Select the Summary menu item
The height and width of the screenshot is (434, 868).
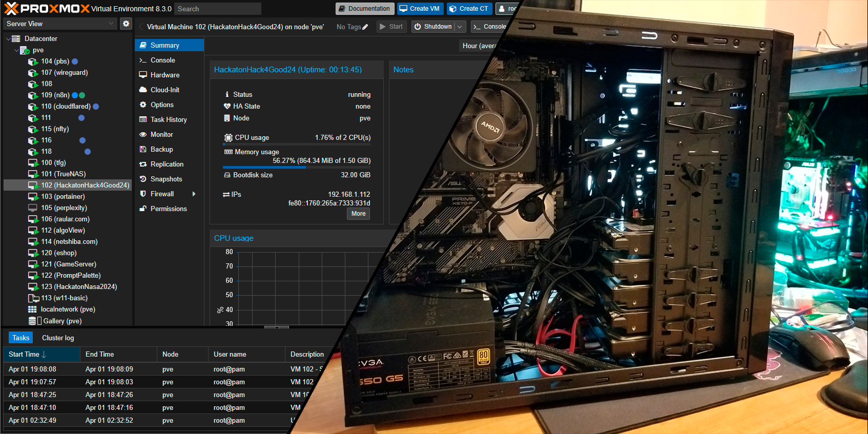[164, 46]
